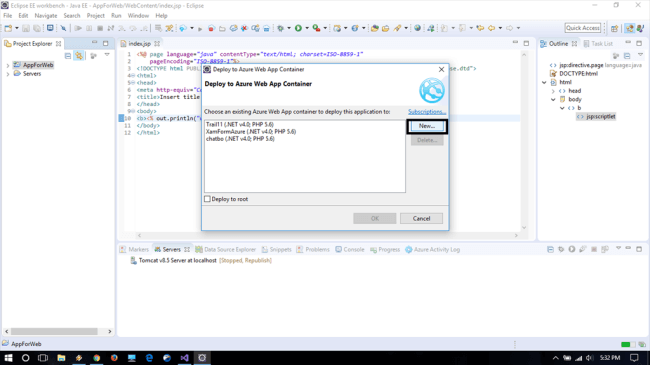Select DOCTYPE:html node in Outline
Screen dimensions: 650x365
point(578,74)
